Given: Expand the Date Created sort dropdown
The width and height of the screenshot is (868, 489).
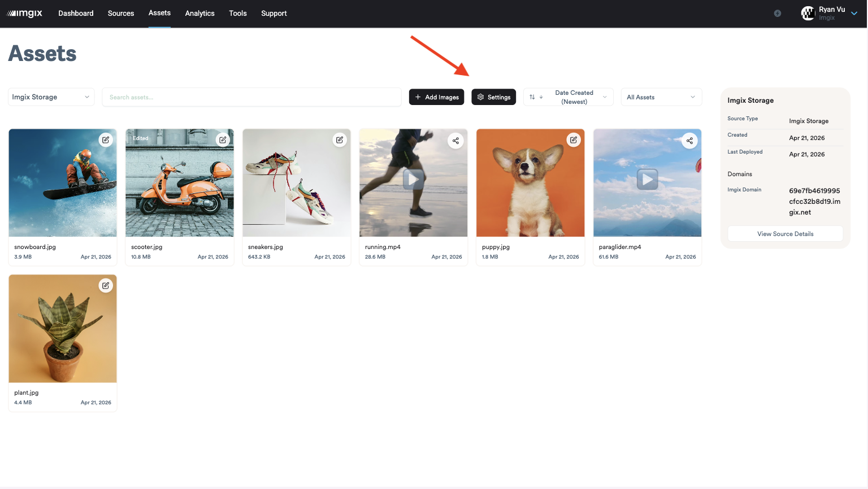Looking at the screenshot, I should 568,97.
